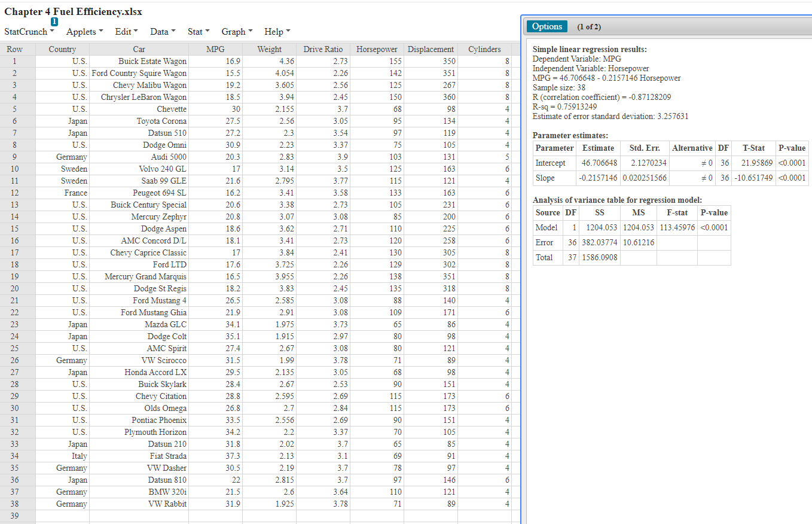Open the Applets menu
The image size is (812, 524).
[81, 32]
